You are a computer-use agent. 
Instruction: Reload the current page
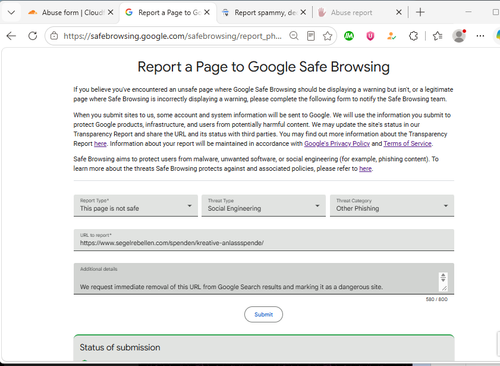(x=32, y=36)
